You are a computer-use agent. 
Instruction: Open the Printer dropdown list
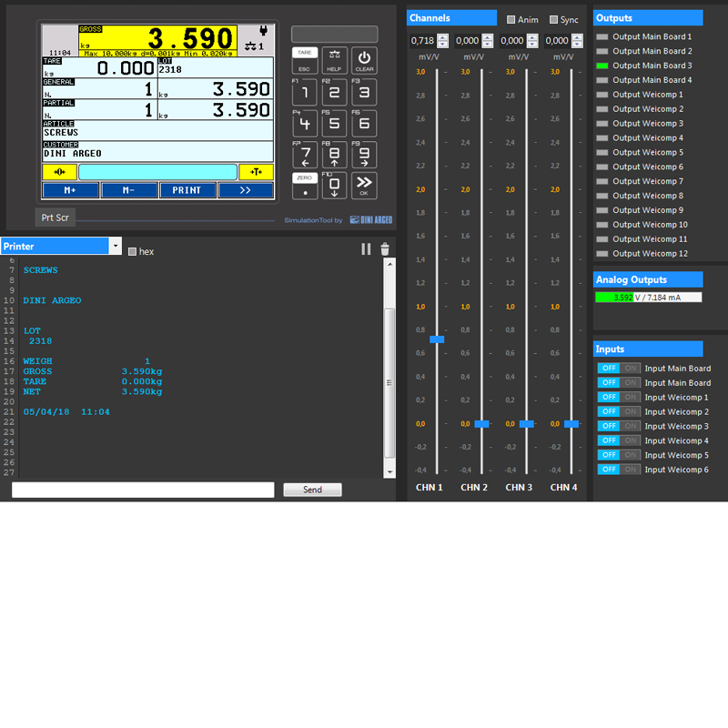115,247
